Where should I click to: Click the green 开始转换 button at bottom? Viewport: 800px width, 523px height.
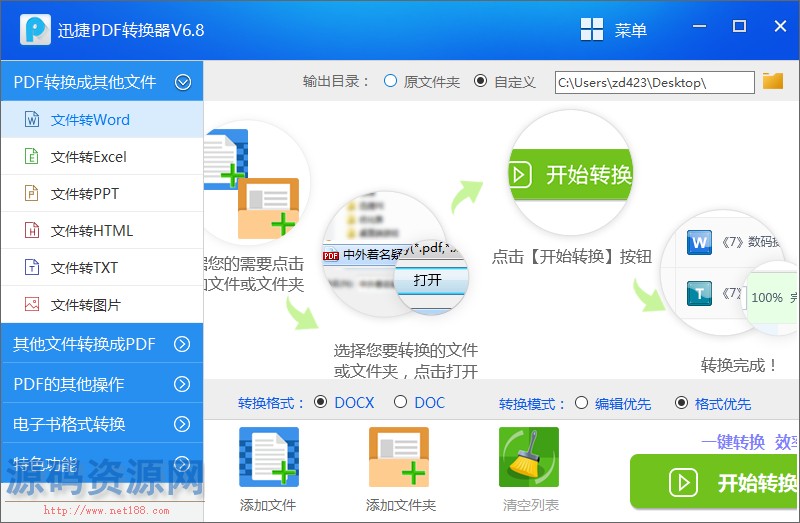click(x=714, y=482)
